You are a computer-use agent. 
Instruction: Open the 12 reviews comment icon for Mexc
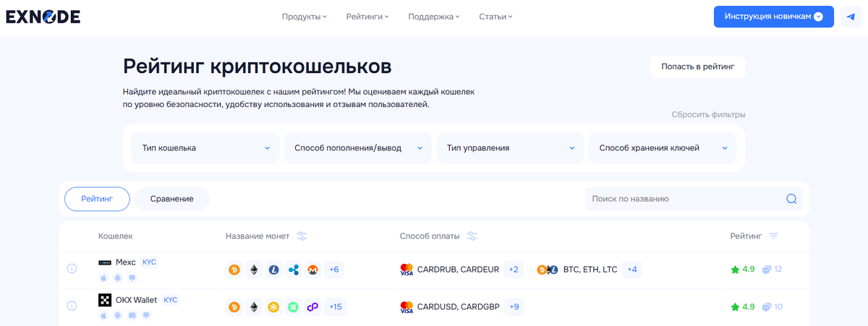767,270
